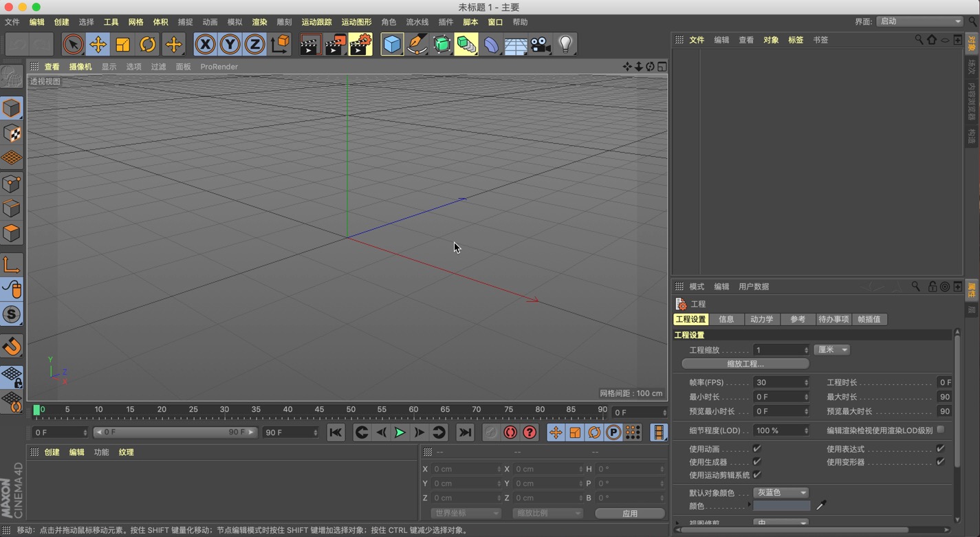Open the 厘米 unit dropdown
980x537 pixels.
832,350
